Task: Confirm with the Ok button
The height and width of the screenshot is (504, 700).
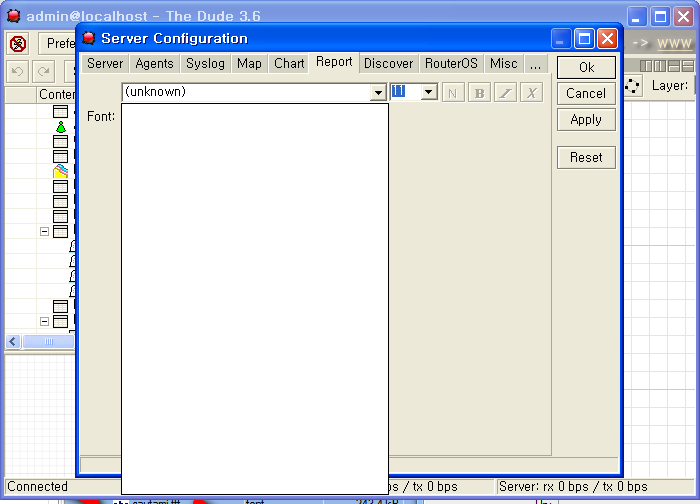Action: 586,67
